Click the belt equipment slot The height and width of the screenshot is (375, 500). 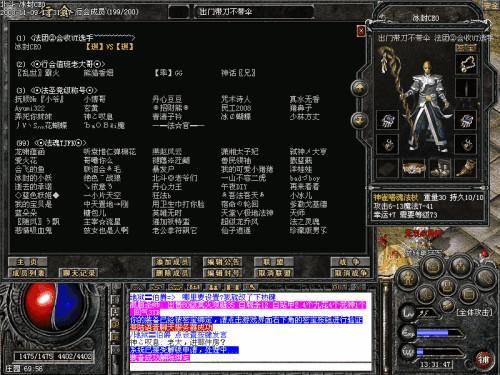click(413, 168)
